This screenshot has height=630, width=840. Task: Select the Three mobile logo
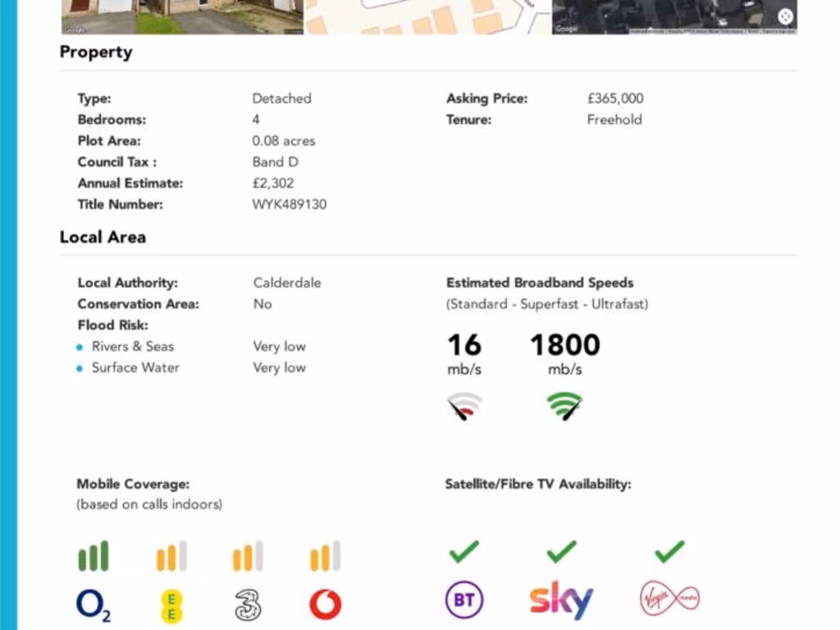pyautogui.click(x=247, y=605)
